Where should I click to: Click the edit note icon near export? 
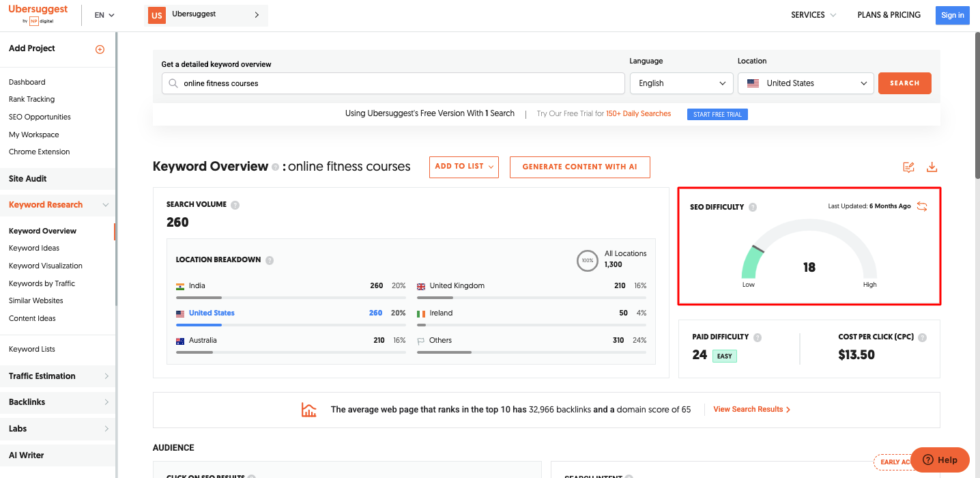click(x=908, y=167)
